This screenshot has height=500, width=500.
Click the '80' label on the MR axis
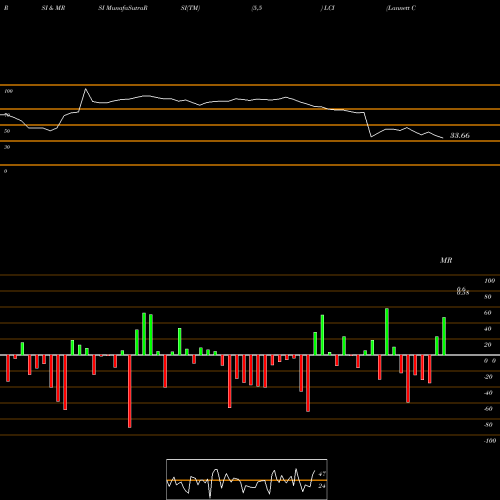coord(488,297)
